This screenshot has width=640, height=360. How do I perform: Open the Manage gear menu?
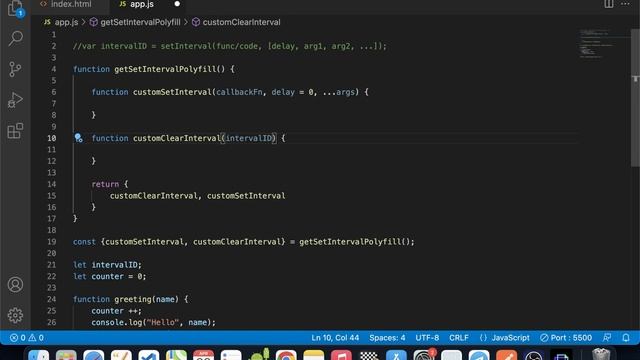pos(15,315)
